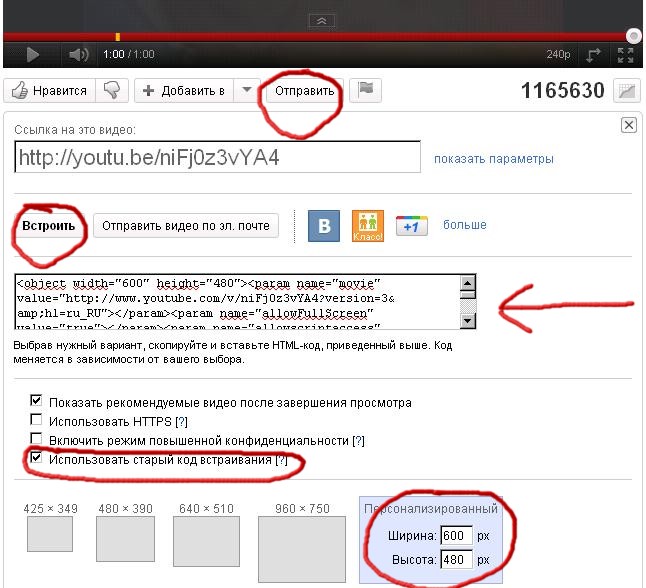This screenshot has height=588, width=646.
Task: Click the больше link for more sharing
Action: tap(465, 225)
